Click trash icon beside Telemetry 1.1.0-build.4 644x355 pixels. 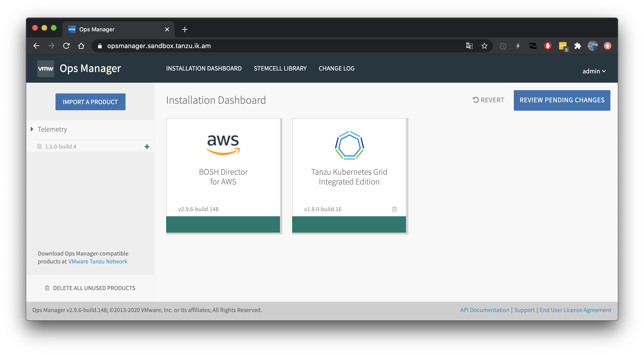pos(39,146)
